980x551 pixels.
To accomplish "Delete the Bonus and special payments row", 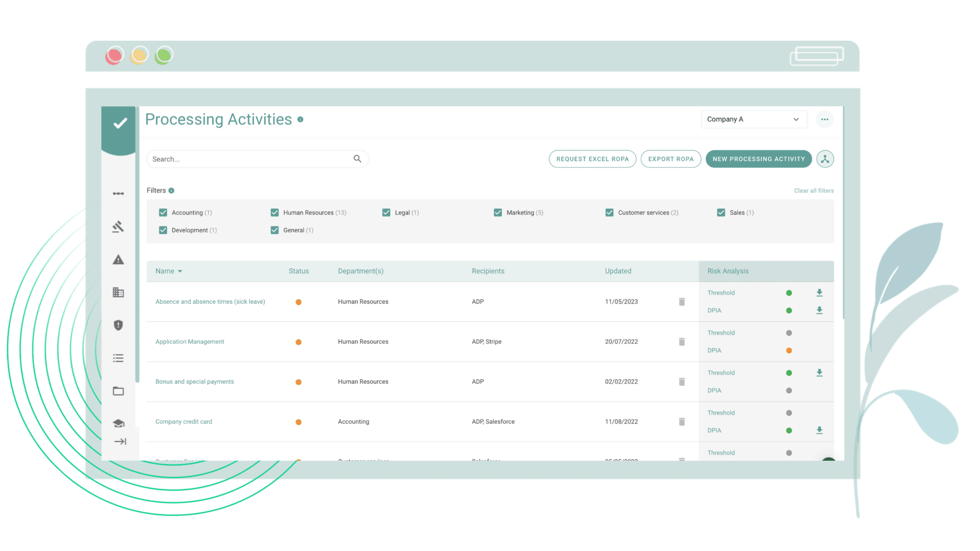I will tap(682, 382).
